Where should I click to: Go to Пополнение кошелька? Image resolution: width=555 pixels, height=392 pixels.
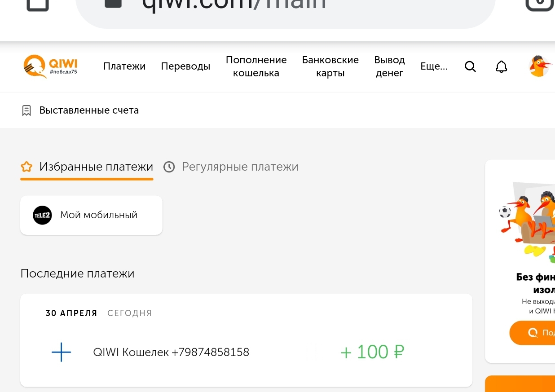[x=256, y=66]
